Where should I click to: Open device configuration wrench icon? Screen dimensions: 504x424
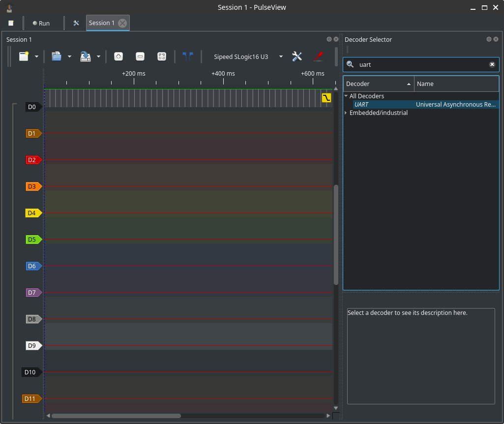pos(297,57)
